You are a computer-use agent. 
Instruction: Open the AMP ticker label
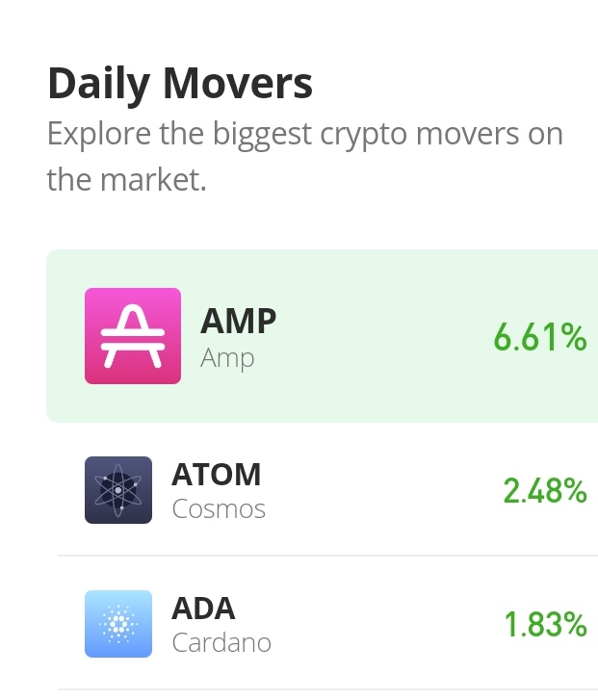pyautogui.click(x=238, y=321)
